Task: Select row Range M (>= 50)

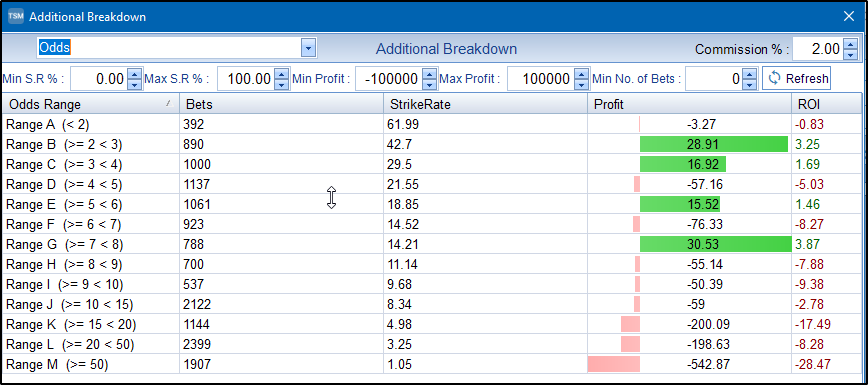Action: pos(432,364)
